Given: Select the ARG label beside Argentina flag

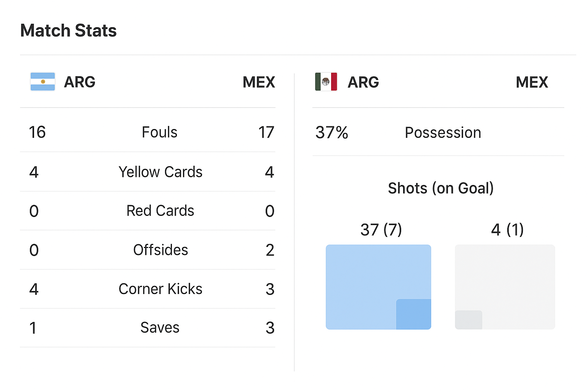Looking at the screenshot, I should [x=80, y=82].
